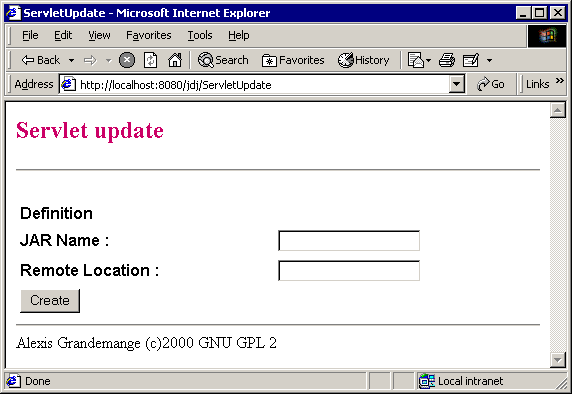Click the Forward arrow button
Screen dimensions: 572x394
[90, 60]
